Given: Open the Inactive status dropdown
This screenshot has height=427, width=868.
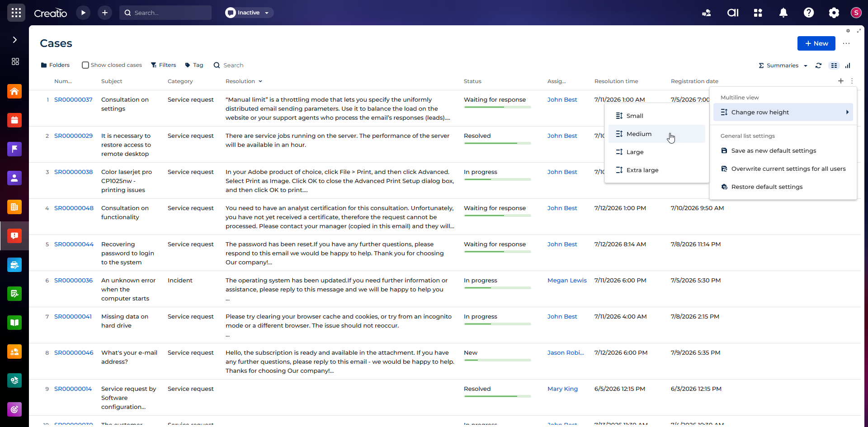Looking at the screenshot, I should 249,13.
